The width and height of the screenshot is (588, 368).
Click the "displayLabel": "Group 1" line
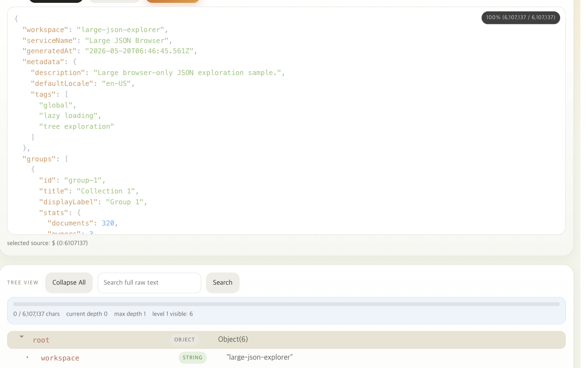coord(93,202)
